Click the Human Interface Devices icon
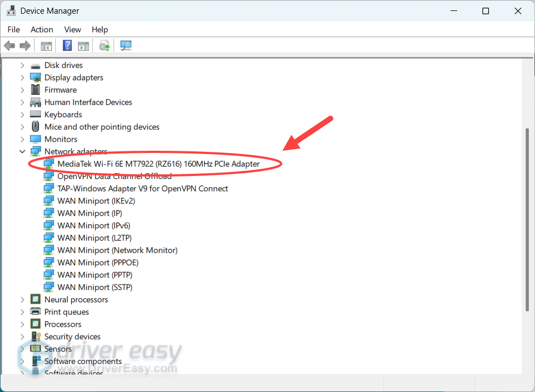Image resolution: width=535 pixels, height=392 pixels. pos(36,103)
